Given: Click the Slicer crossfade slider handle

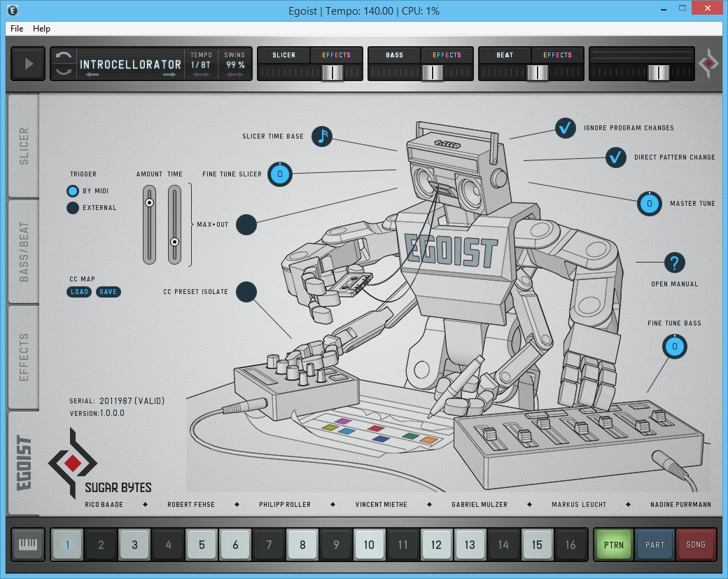Looking at the screenshot, I should coord(333,72).
